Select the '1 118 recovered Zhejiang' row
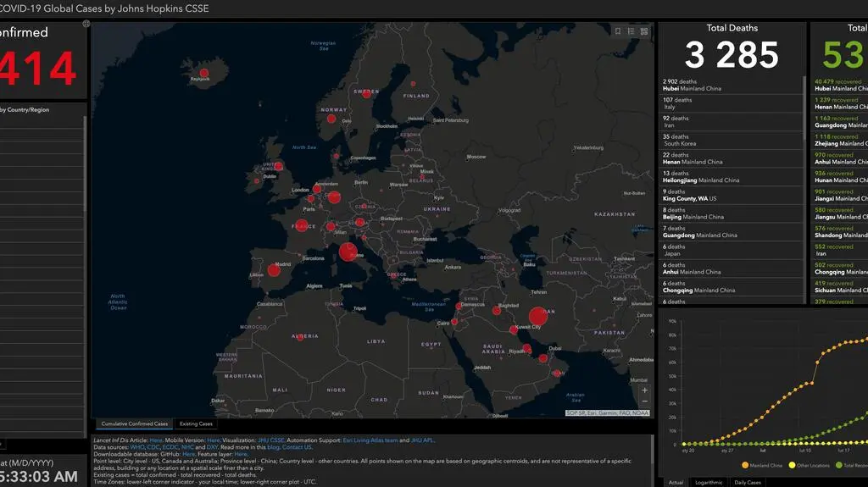The image size is (868, 487). point(840,140)
